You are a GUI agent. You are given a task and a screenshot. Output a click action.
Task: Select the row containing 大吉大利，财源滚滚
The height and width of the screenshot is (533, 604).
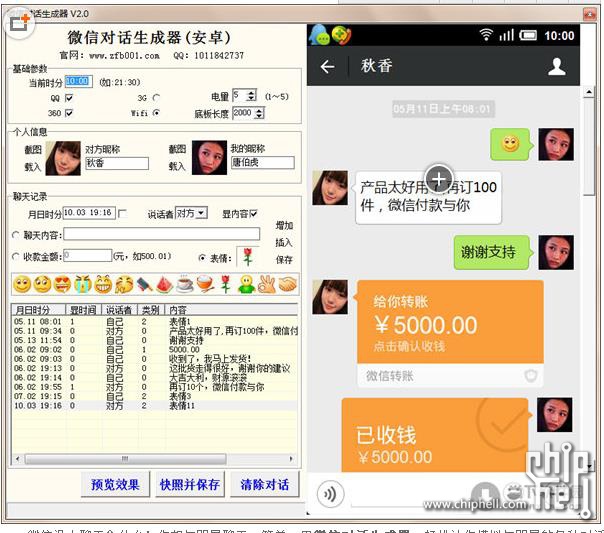pos(154,377)
